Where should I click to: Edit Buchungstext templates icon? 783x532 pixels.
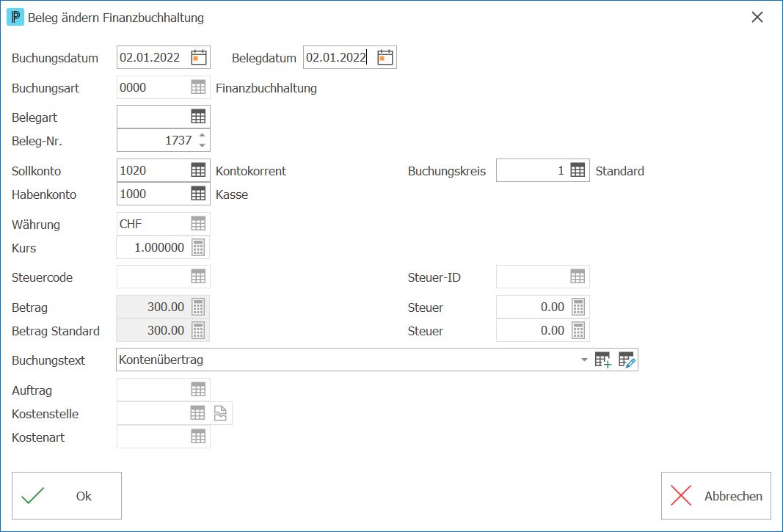[627, 360]
